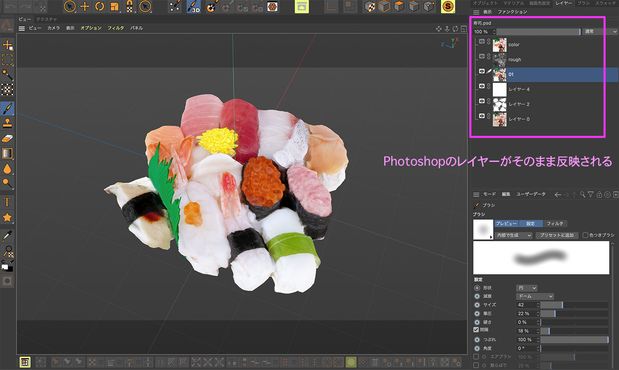Open the viewport カメラ menu

[53, 28]
